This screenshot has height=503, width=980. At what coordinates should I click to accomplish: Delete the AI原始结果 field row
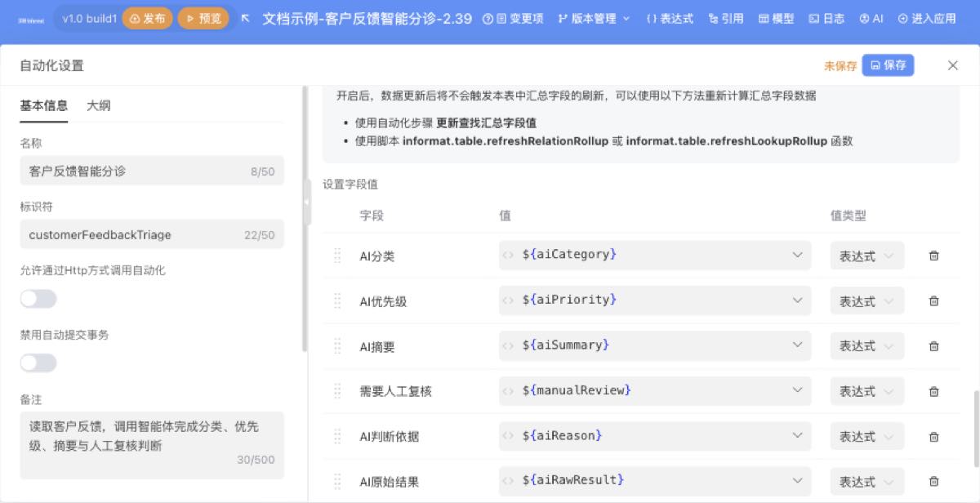click(933, 482)
